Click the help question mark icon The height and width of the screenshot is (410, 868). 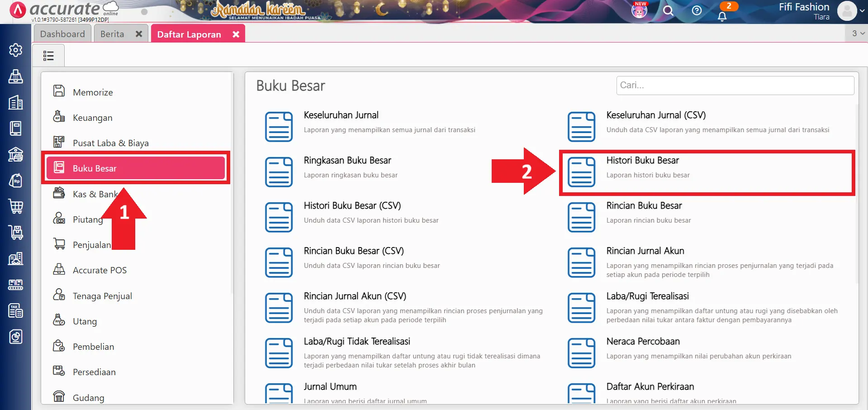[697, 11]
